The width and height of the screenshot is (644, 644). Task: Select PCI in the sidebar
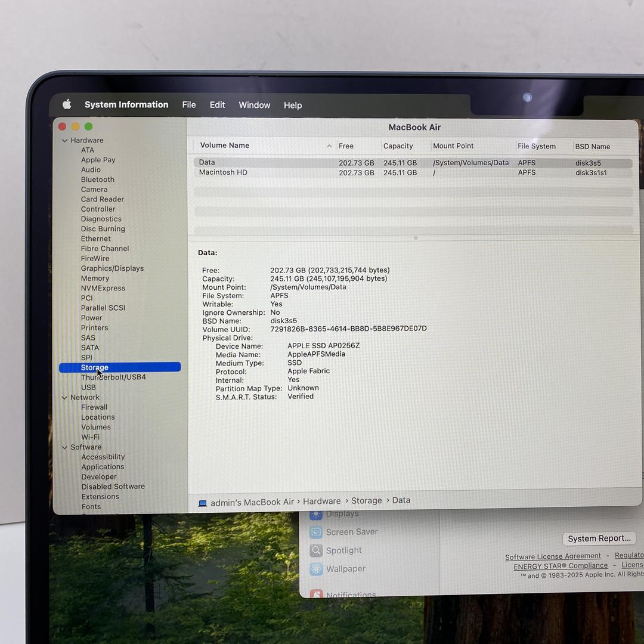click(86, 298)
